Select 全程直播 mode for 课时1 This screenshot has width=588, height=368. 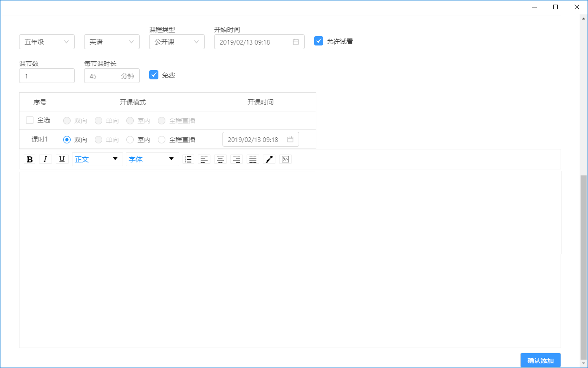pyautogui.click(x=161, y=139)
